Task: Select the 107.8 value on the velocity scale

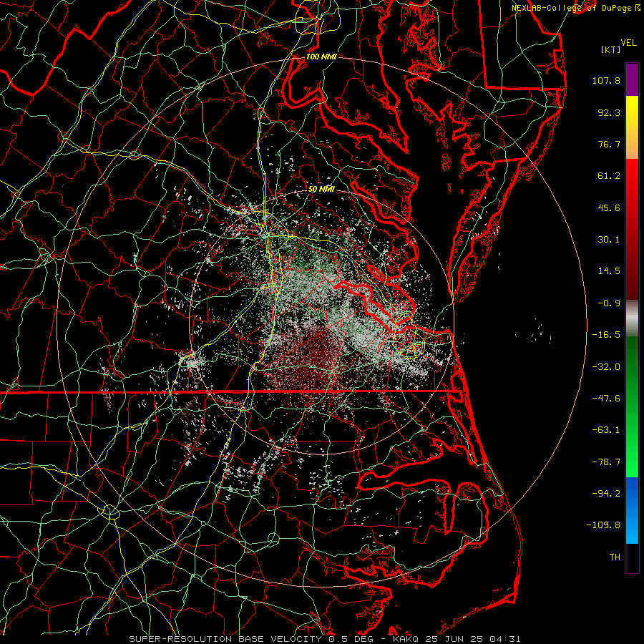Action: click(606, 80)
